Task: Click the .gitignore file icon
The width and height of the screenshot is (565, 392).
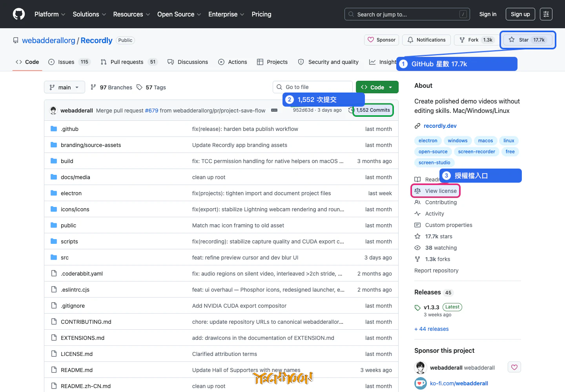Action: 54,306
